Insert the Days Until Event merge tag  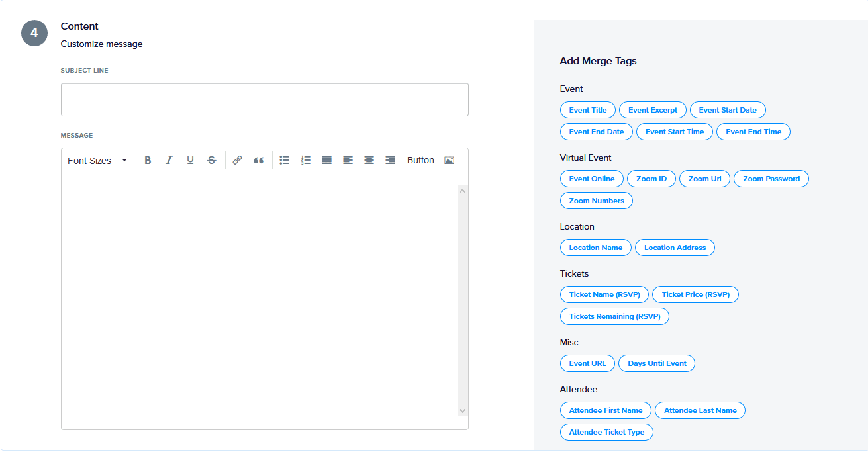[x=656, y=363]
